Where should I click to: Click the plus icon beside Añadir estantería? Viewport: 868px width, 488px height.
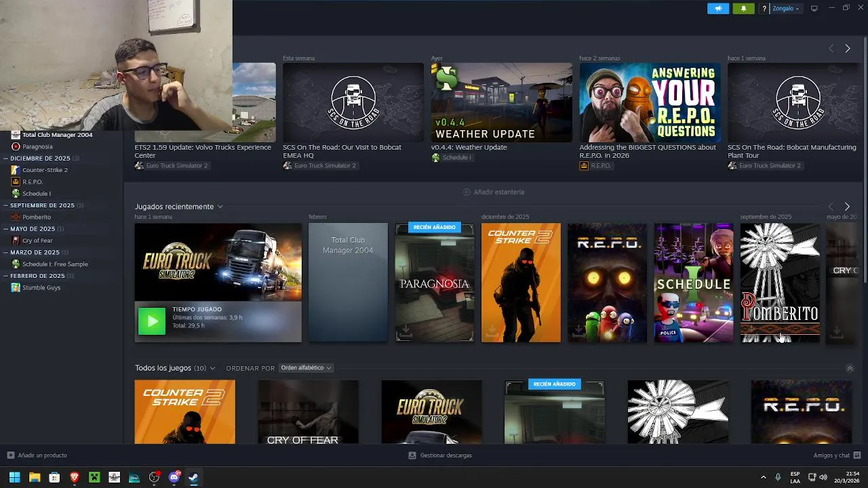467,192
